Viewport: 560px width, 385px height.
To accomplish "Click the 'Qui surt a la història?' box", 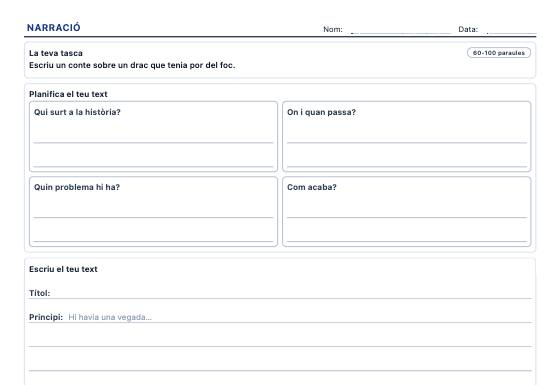I will pyautogui.click(x=153, y=136).
